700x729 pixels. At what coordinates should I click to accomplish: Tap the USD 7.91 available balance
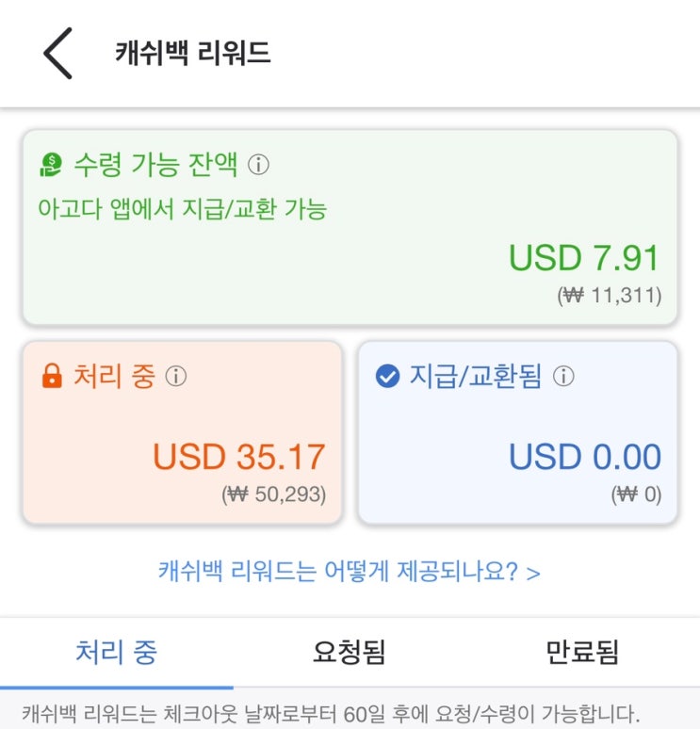(x=584, y=258)
